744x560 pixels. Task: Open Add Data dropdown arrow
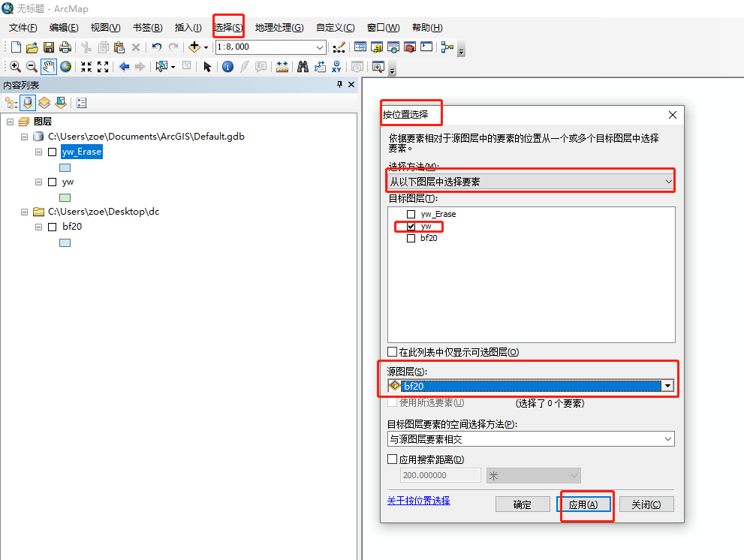tap(206, 47)
